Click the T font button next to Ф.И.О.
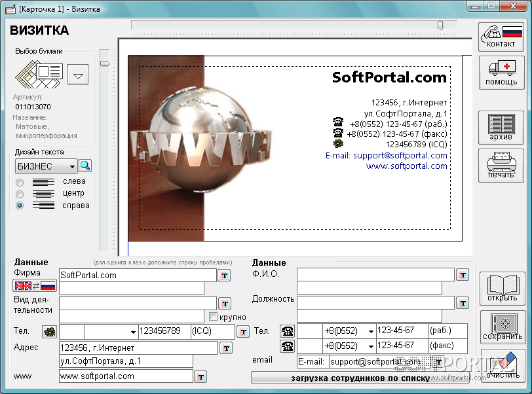Image resolution: width=532 pixels, height=394 pixels. (x=463, y=275)
